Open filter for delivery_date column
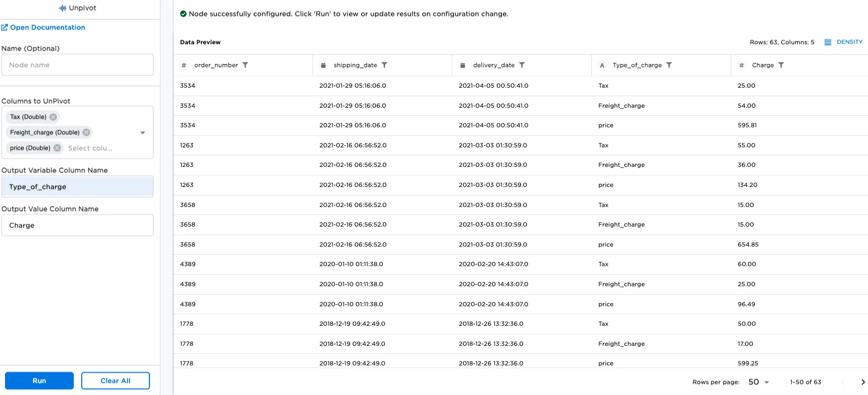Viewport: 868px width, 395px height. click(x=522, y=65)
